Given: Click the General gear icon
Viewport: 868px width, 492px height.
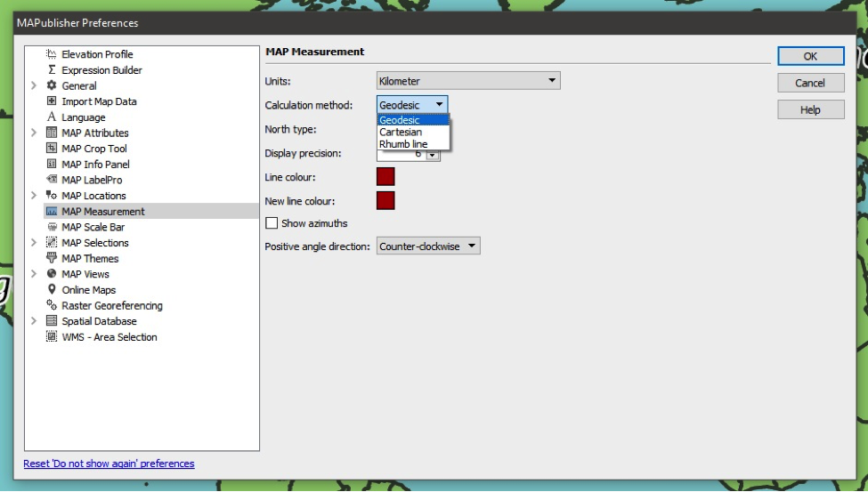Looking at the screenshot, I should [x=52, y=85].
